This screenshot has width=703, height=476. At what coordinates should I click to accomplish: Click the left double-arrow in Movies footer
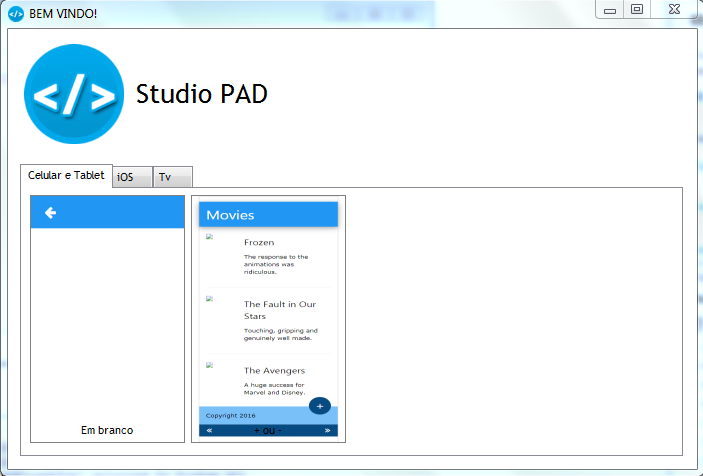pyautogui.click(x=209, y=430)
